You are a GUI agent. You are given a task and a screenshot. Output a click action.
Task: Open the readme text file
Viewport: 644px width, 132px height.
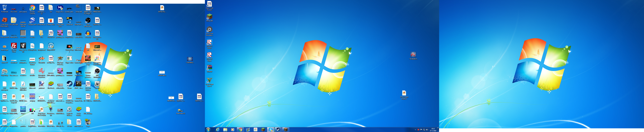[x=32, y=34]
